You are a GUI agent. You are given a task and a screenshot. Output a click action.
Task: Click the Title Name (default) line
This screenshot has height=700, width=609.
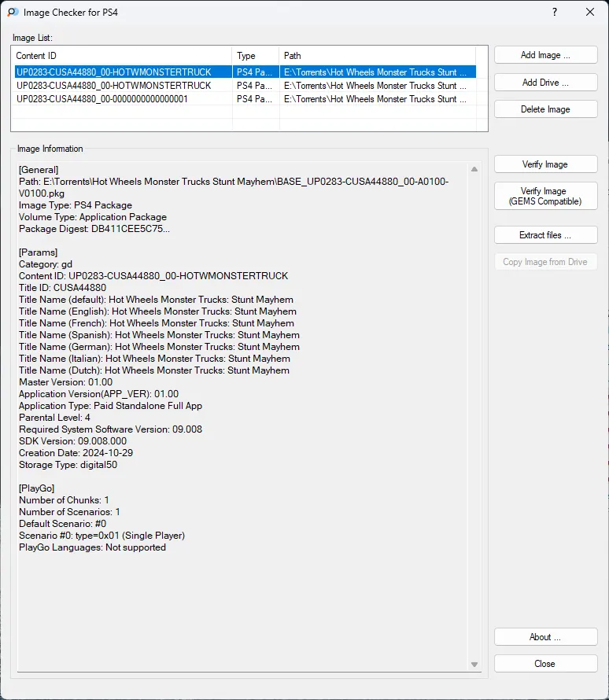(157, 299)
